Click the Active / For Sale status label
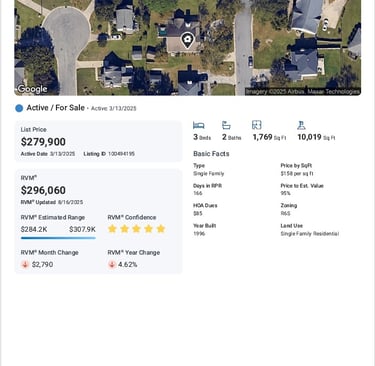 56,108
